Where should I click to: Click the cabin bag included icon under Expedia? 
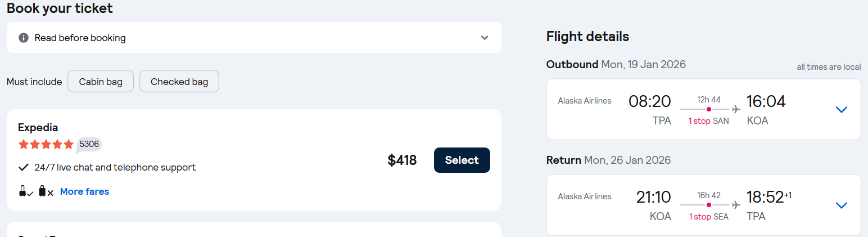click(x=25, y=191)
